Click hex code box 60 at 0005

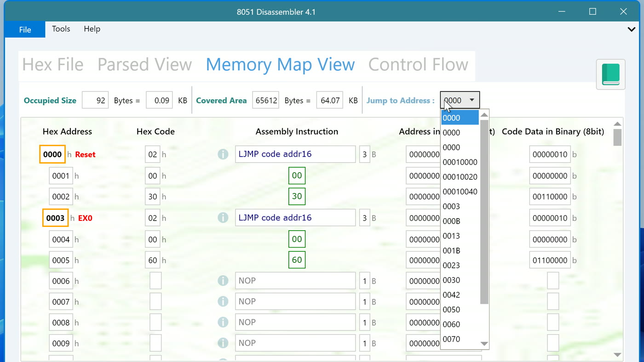click(x=152, y=260)
